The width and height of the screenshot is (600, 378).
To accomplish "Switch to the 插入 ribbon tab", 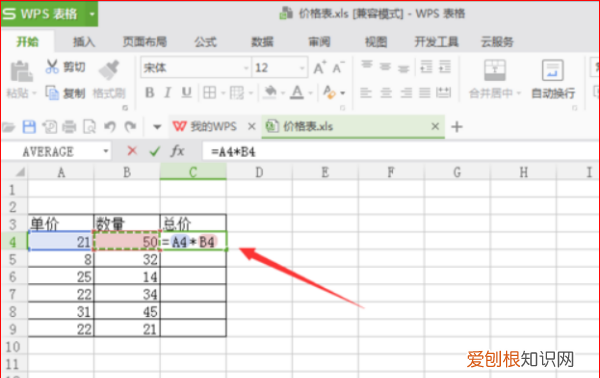I will tap(84, 41).
